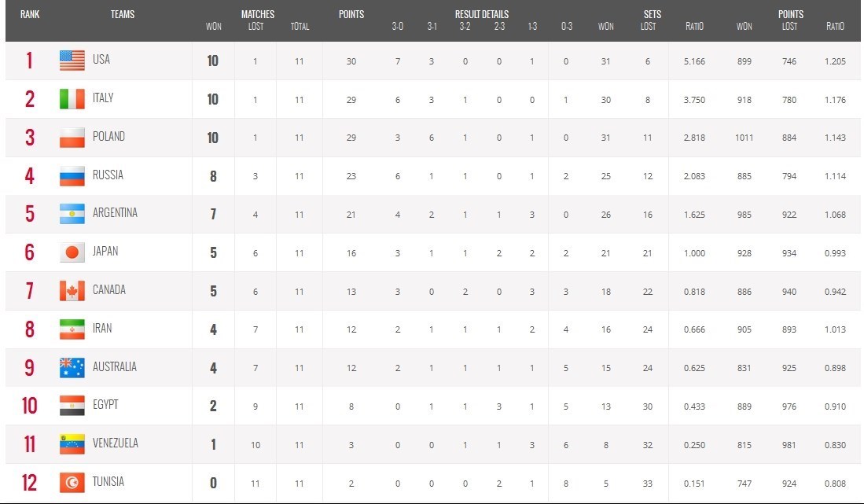The height and width of the screenshot is (504, 864).
Task: Click the Russia flag icon
Action: click(x=72, y=176)
